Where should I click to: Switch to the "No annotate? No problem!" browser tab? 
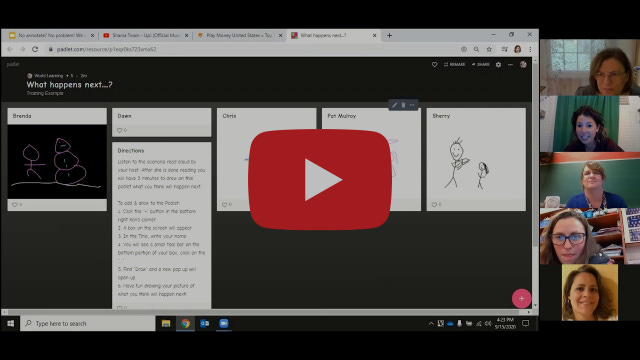pos(51,36)
